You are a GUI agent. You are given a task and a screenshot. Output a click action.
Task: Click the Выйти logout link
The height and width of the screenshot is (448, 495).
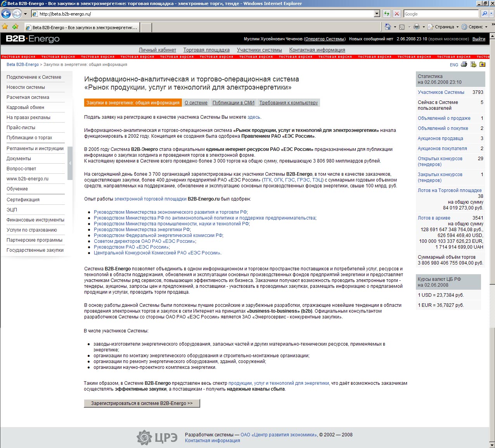pyautogui.click(x=479, y=39)
